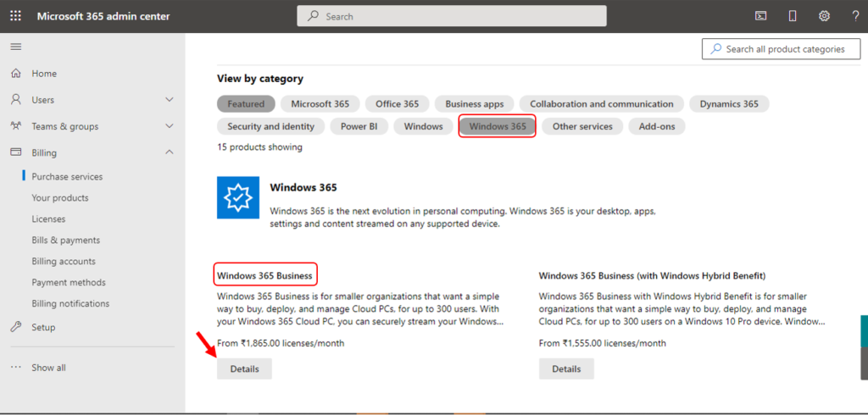Select the Featured category pill
Image resolution: width=868 pixels, height=415 pixels.
(246, 103)
